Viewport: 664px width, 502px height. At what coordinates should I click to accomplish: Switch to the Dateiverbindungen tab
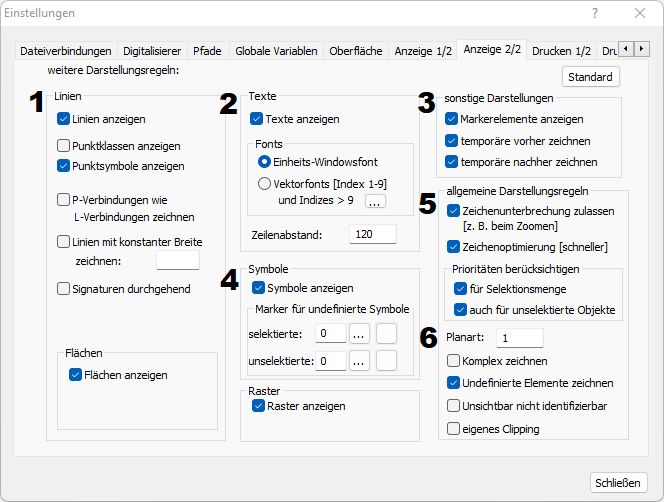(67, 50)
